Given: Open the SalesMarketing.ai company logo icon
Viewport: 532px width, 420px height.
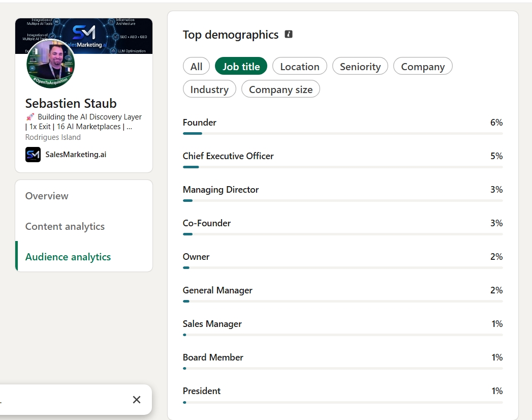Looking at the screenshot, I should (33, 155).
